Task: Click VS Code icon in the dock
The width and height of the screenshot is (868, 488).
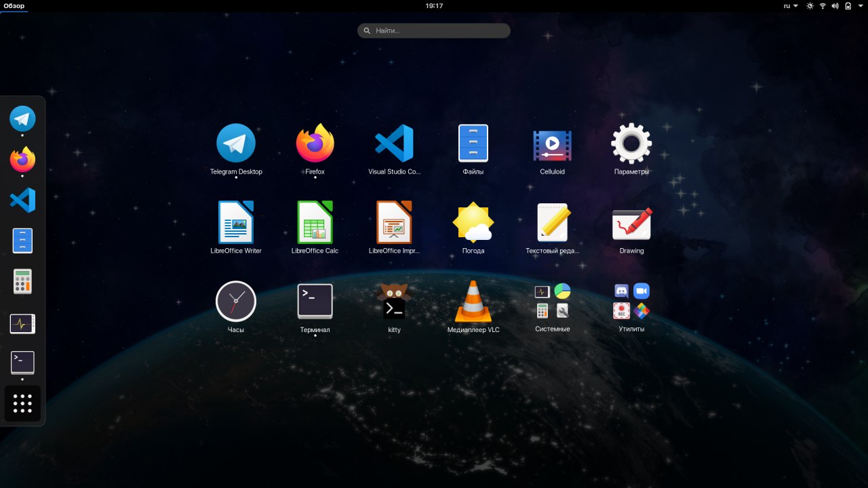Action: (x=22, y=201)
